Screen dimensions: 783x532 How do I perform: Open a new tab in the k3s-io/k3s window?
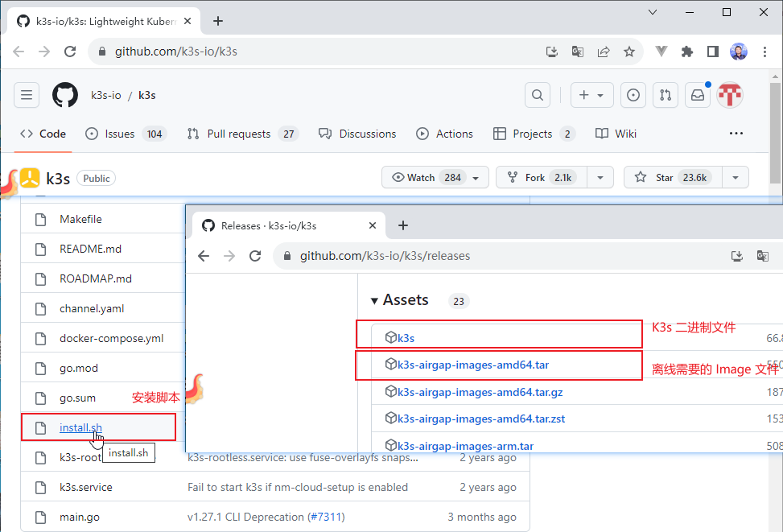click(218, 21)
